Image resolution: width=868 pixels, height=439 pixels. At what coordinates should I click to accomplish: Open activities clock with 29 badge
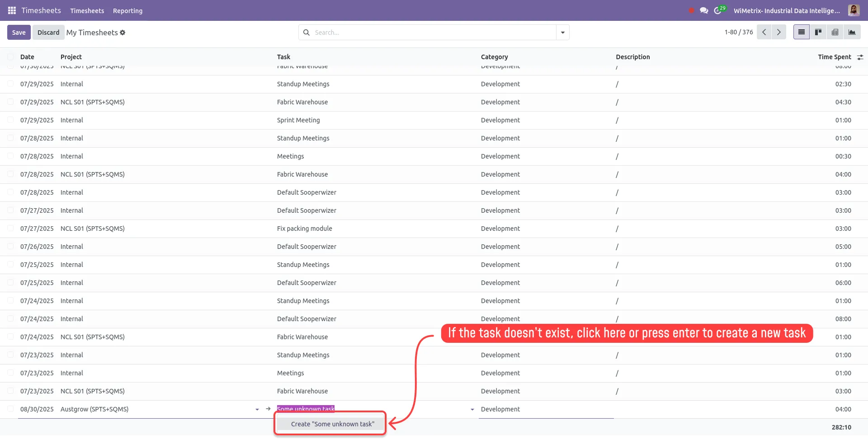point(718,10)
